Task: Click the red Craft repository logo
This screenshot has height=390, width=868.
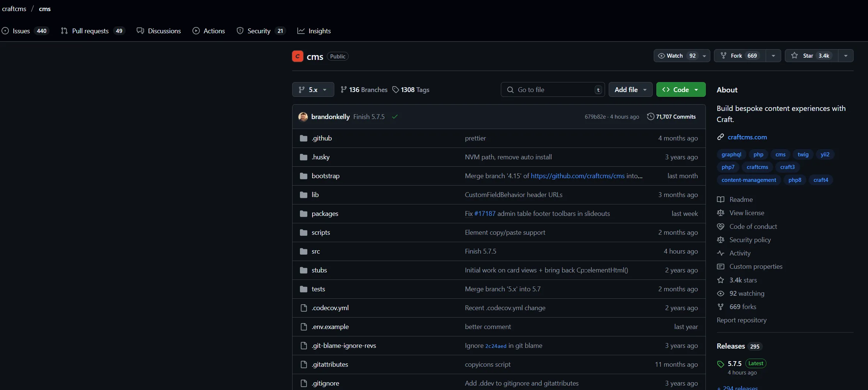Action: pos(298,56)
